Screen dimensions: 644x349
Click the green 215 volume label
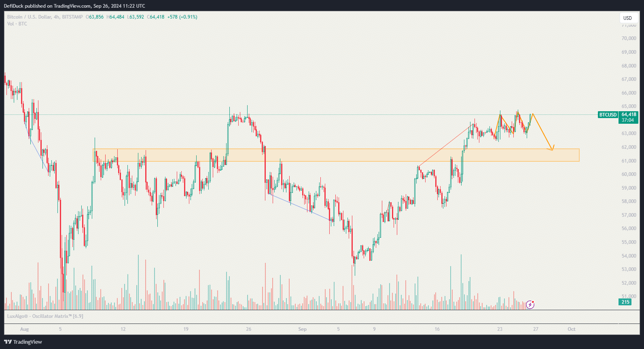tap(625, 302)
